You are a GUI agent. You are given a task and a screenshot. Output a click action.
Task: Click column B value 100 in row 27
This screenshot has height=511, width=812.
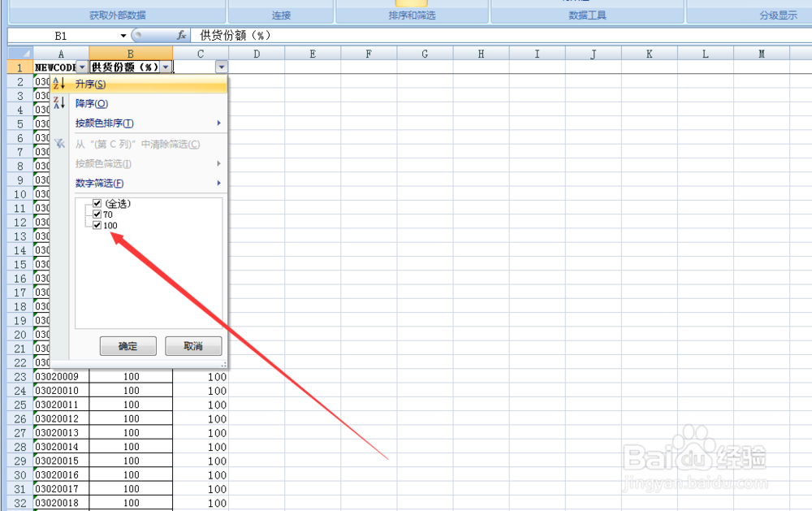click(x=131, y=433)
